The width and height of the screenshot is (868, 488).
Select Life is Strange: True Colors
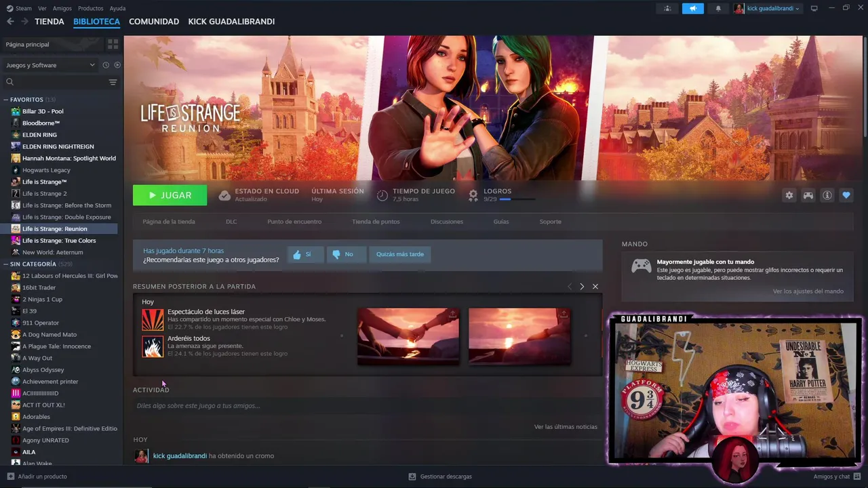[60, 241]
